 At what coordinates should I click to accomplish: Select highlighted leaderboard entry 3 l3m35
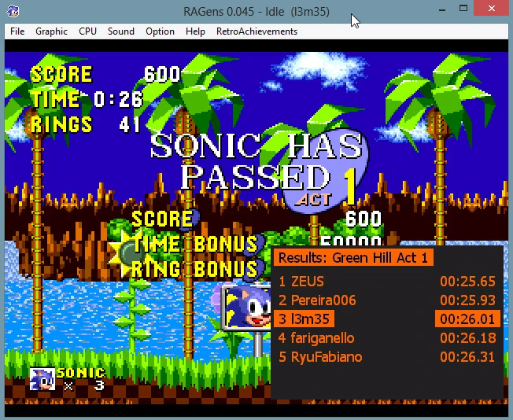[304, 319]
